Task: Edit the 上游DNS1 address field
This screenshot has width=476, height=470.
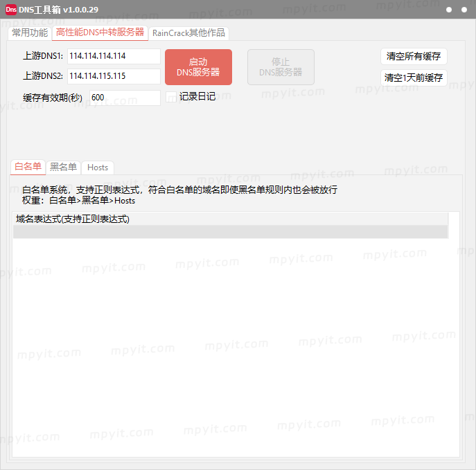Action: [114, 56]
